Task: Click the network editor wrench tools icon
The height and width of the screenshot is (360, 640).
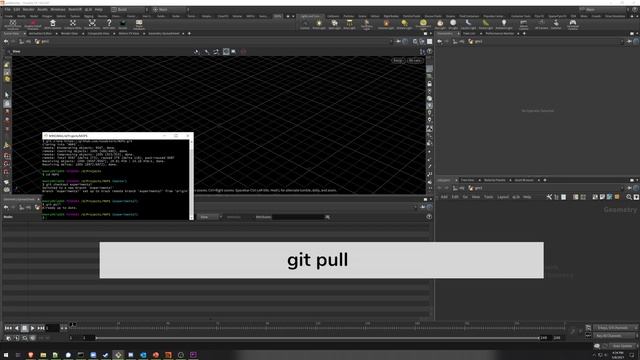Action: tap(549, 197)
